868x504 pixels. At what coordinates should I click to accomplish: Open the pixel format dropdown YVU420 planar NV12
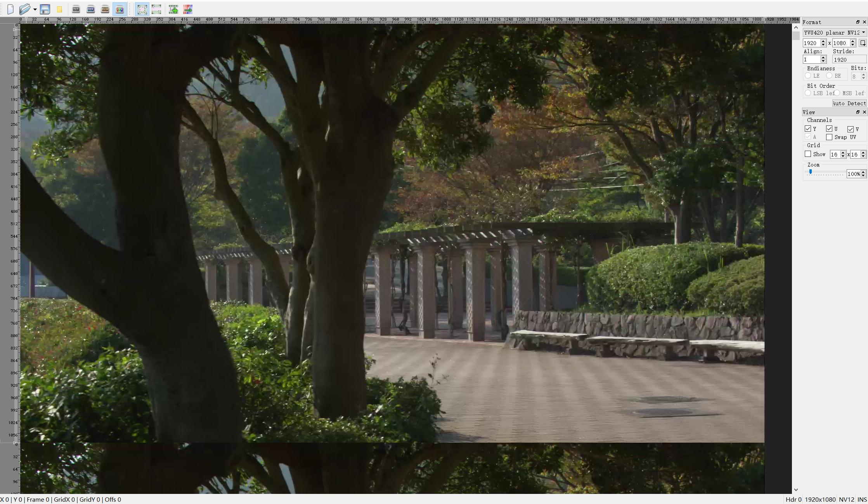pos(834,33)
